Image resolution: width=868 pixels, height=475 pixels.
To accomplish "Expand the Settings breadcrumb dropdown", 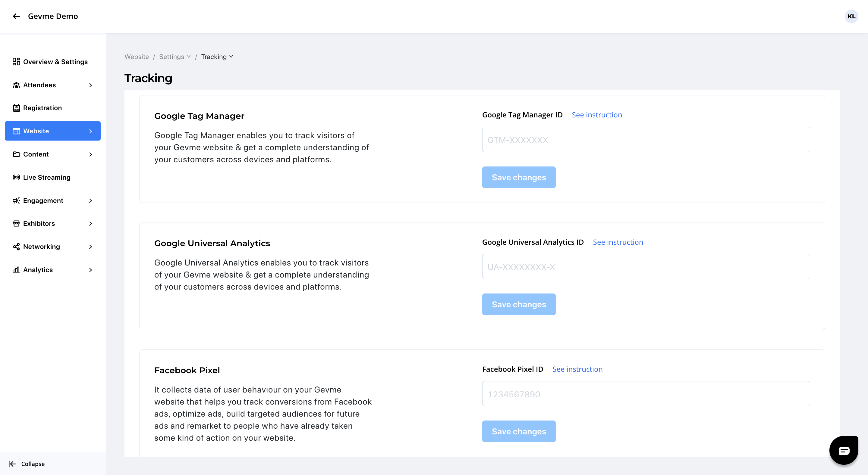I will pyautogui.click(x=189, y=56).
